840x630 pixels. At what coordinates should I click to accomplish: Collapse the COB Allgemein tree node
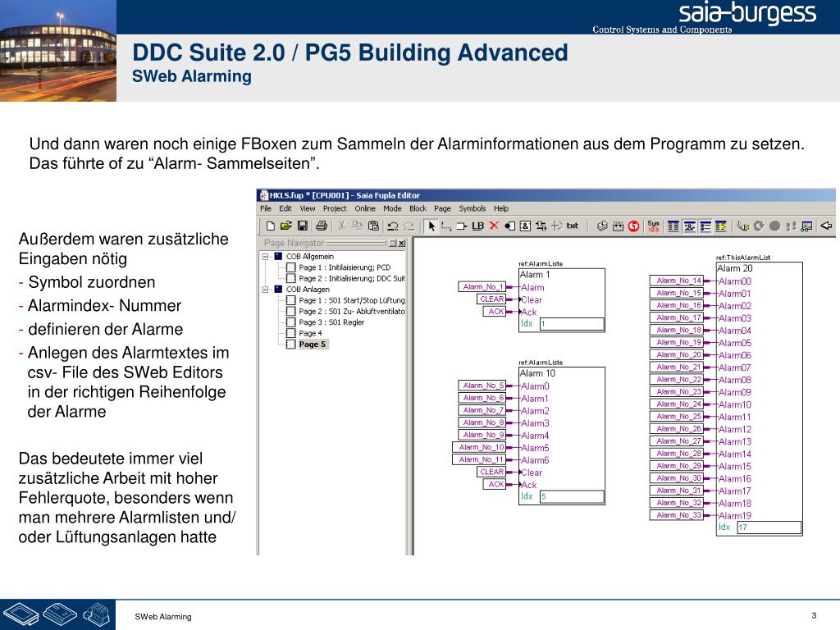click(265, 257)
